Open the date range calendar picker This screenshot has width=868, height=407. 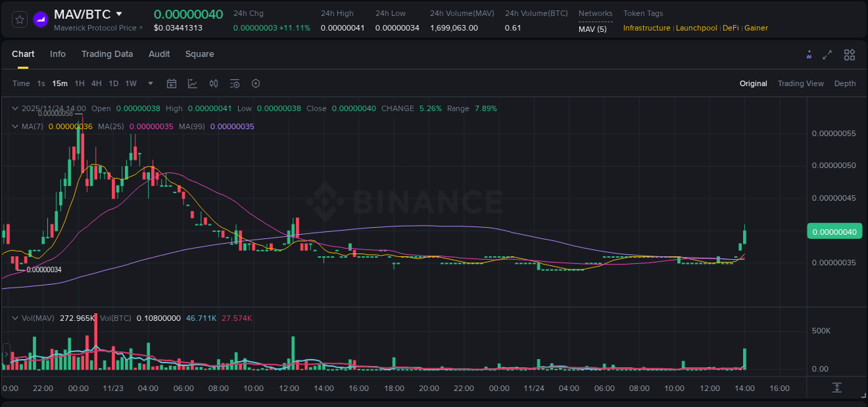click(172, 83)
